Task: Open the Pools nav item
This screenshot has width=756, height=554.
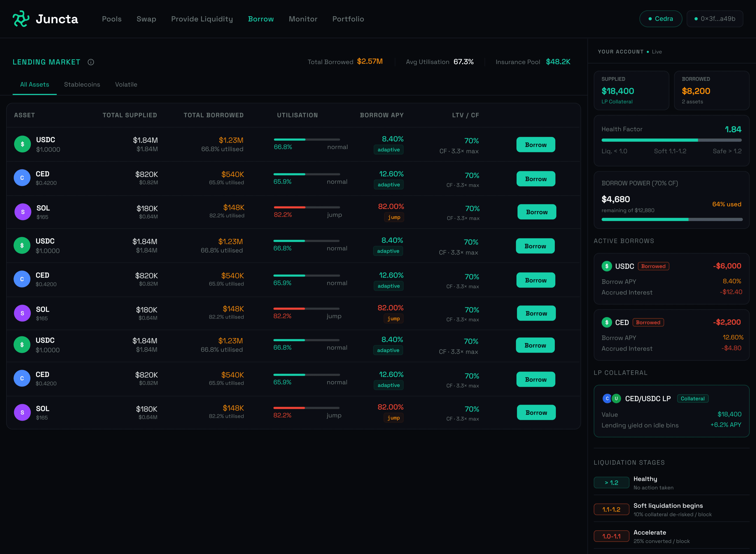Action: click(112, 19)
